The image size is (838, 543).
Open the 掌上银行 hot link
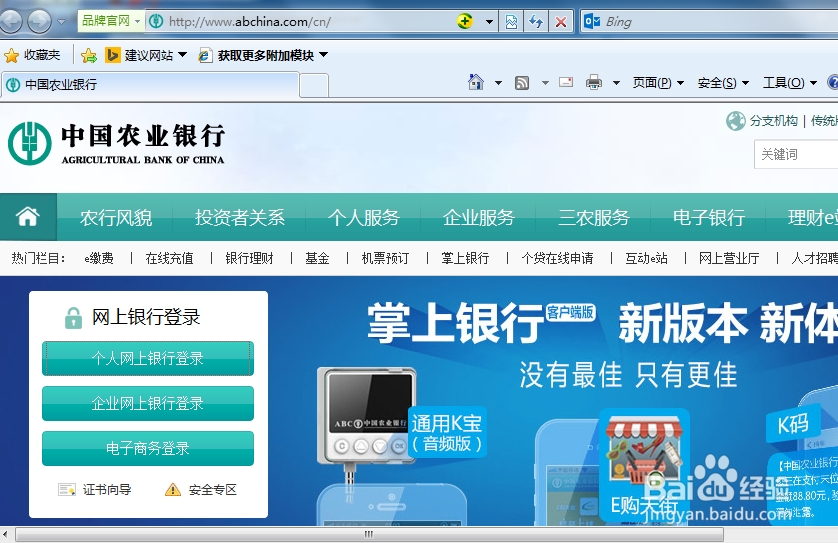465,259
